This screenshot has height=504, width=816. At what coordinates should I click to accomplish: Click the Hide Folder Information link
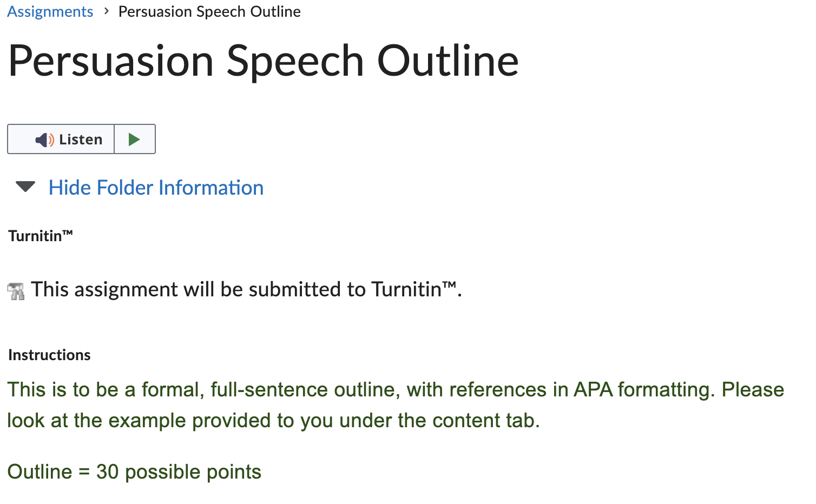tap(156, 188)
